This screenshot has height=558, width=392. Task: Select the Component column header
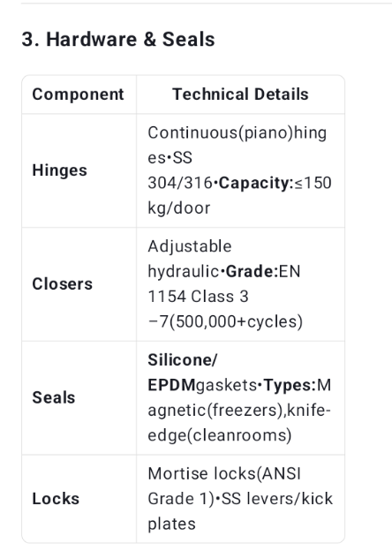78,94
